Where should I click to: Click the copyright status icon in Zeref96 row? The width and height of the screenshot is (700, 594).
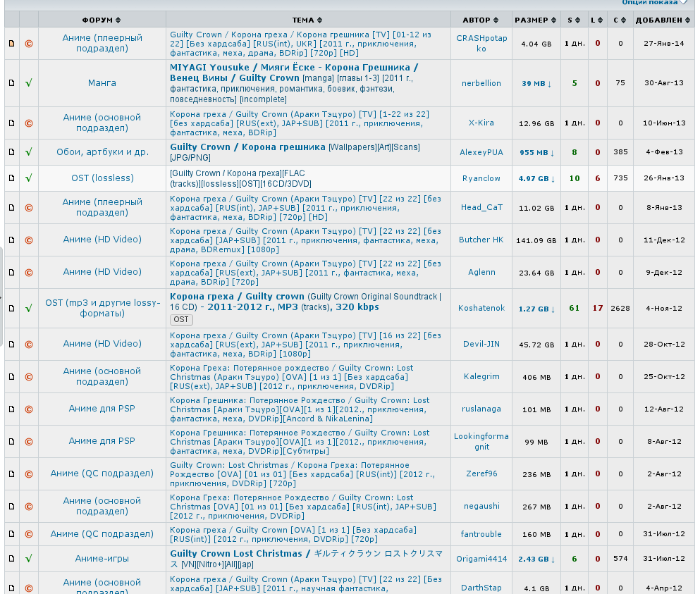[x=29, y=474]
